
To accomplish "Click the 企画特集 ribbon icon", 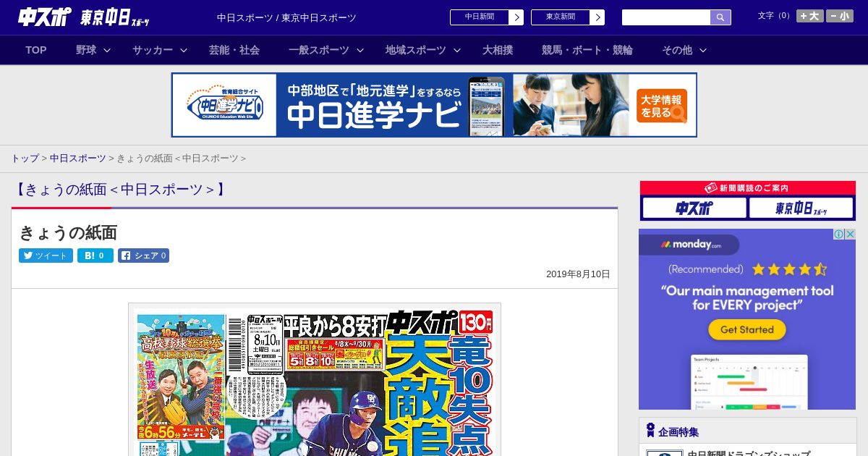I will point(650,431).
